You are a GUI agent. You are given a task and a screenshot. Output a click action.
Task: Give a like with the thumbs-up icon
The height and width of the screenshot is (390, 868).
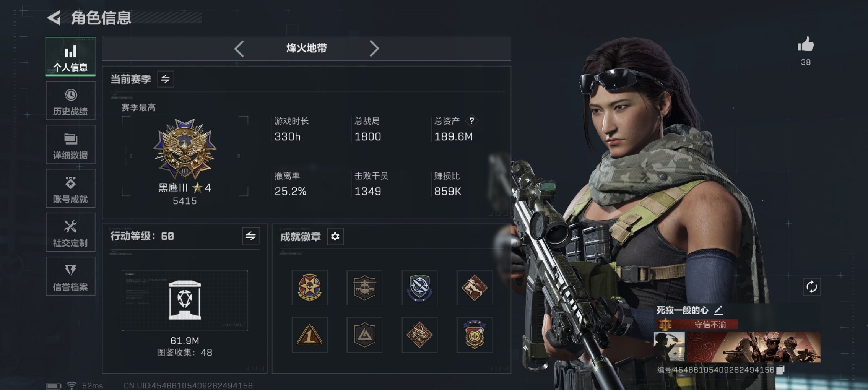[x=806, y=44]
